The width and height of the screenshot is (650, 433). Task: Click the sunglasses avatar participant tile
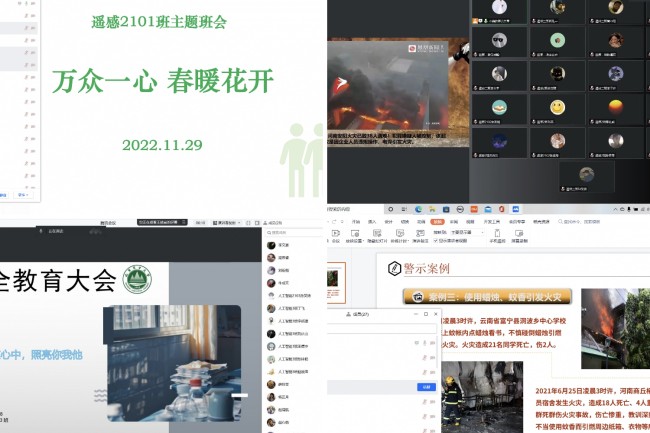pyautogui.click(x=497, y=42)
